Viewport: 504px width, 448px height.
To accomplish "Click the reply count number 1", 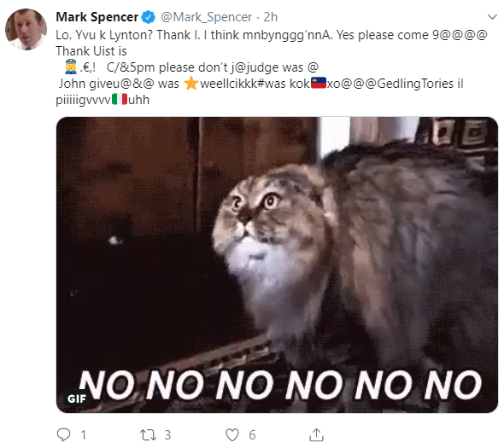I will coord(84,435).
